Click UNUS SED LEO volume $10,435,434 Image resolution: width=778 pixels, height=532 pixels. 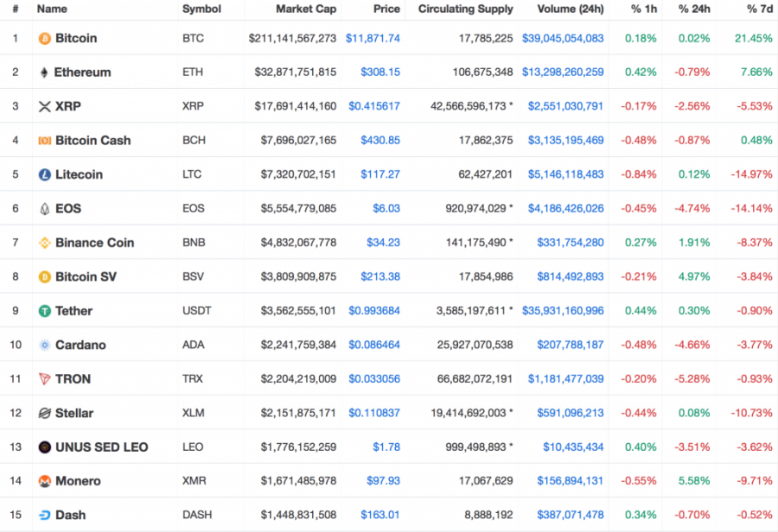pos(573,447)
